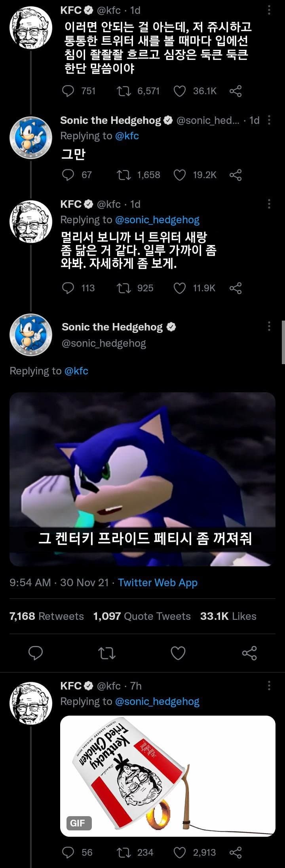Image resolution: width=285 pixels, height=868 pixels.
Task: Reply to the first KFC tweet with 751 replies
Action: [68, 91]
